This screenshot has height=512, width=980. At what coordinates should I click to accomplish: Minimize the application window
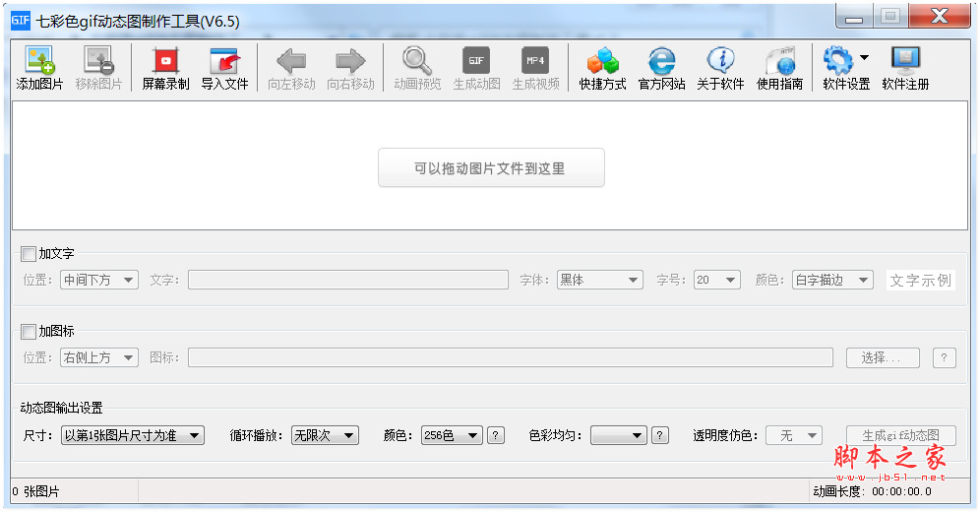[x=854, y=17]
